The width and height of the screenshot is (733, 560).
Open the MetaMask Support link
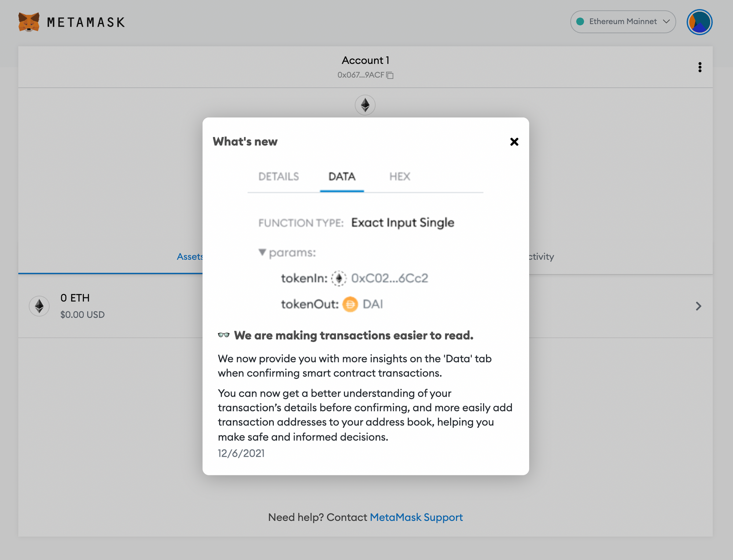416,517
